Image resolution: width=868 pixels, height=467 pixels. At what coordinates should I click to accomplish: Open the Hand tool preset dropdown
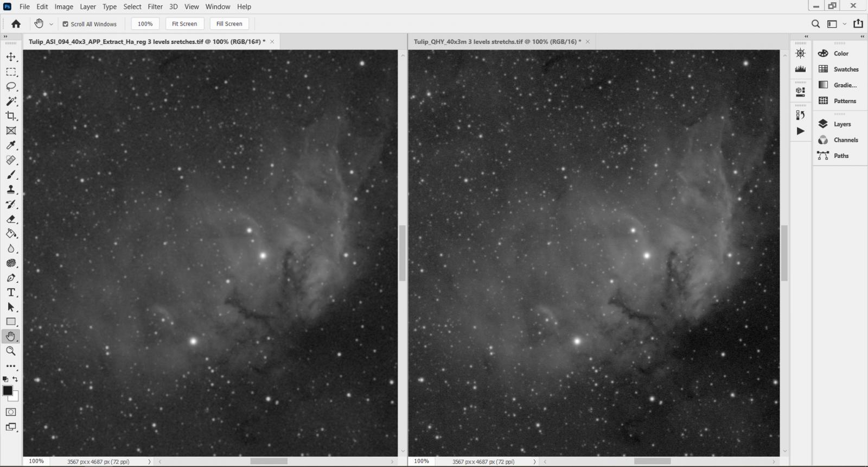point(52,24)
